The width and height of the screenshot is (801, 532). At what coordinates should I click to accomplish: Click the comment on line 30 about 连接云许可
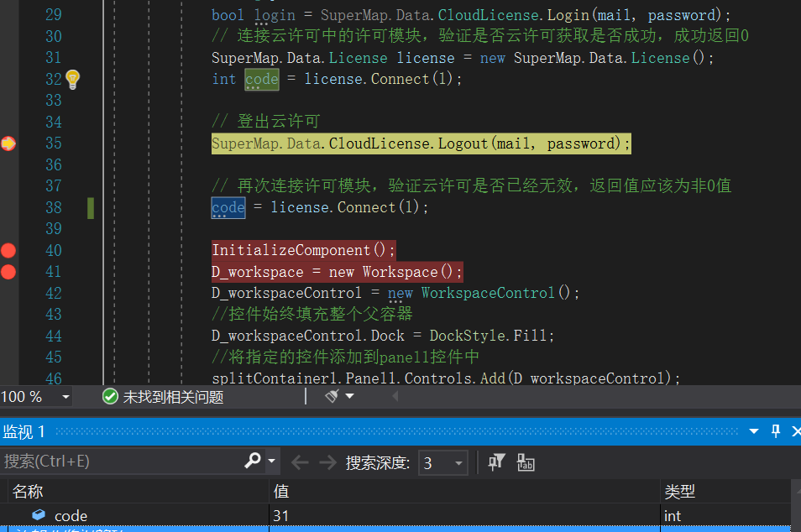(480, 36)
